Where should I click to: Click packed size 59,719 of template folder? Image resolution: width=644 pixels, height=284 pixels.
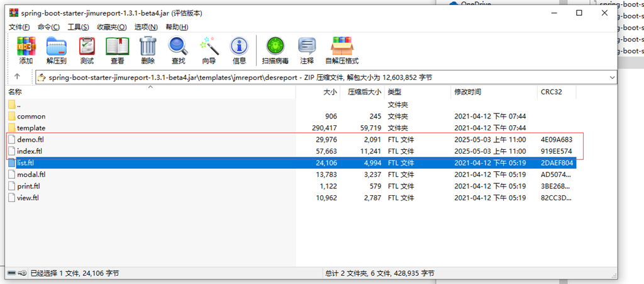(x=370, y=128)
